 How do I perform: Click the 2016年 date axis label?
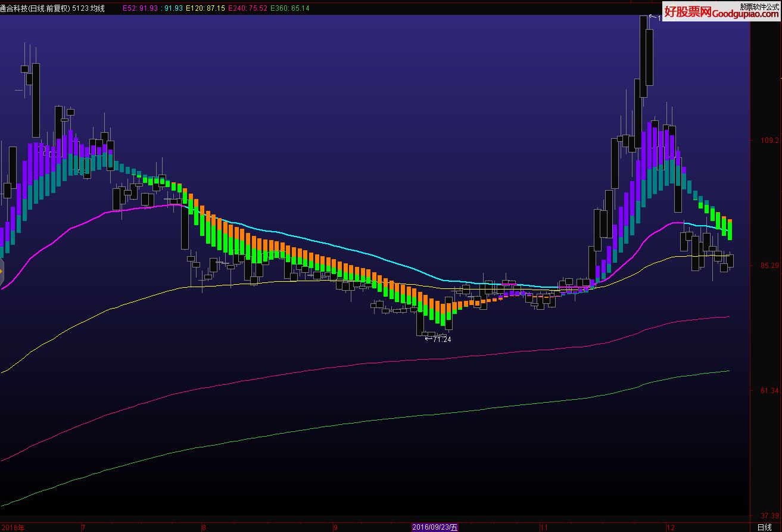(13, 527)
